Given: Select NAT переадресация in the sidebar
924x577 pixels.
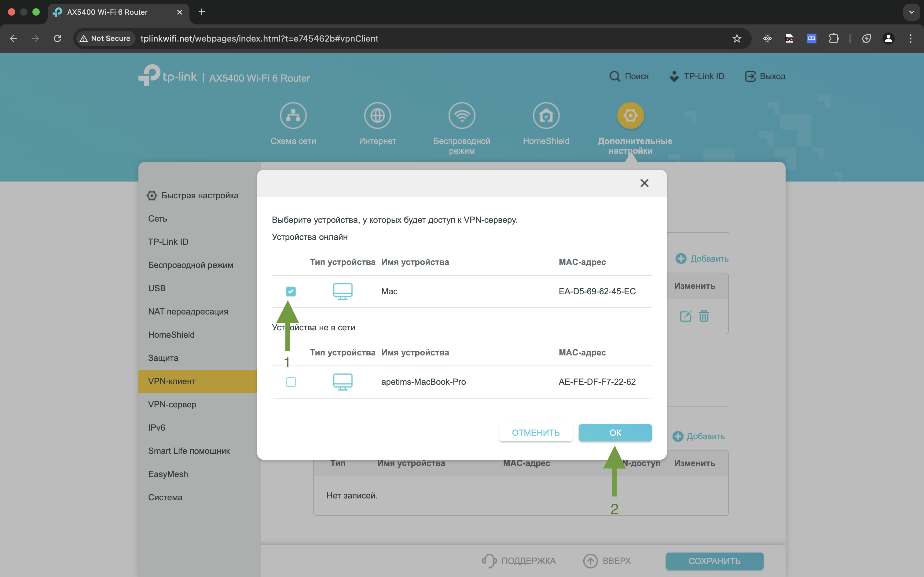Looking at the screenshot, I should coord(188,311).
